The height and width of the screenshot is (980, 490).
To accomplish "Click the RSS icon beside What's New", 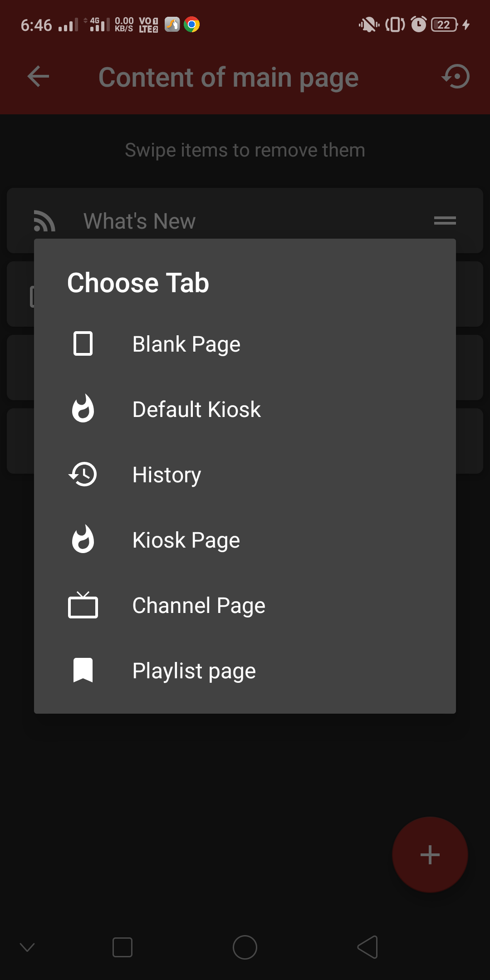I will point(44,221).
